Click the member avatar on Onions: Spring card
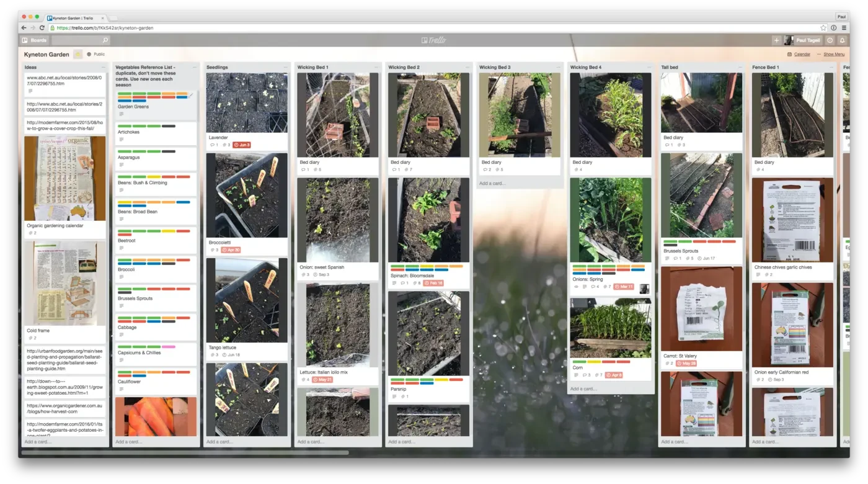Image resolution: width=868 pixels, height=484 pixels. pyautogui.click(x=645, y=289)
